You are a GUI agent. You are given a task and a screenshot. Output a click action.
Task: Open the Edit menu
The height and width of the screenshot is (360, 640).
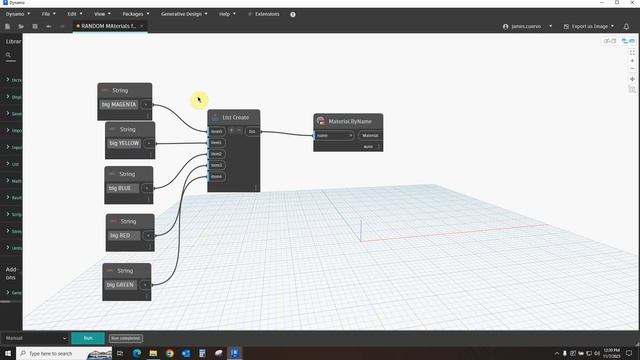[75, 14]
